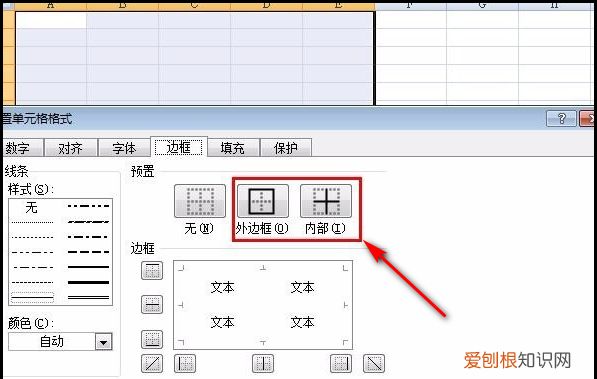597x379 pixels.
Task: Select the medium solid line style
Action: point(88,267)
